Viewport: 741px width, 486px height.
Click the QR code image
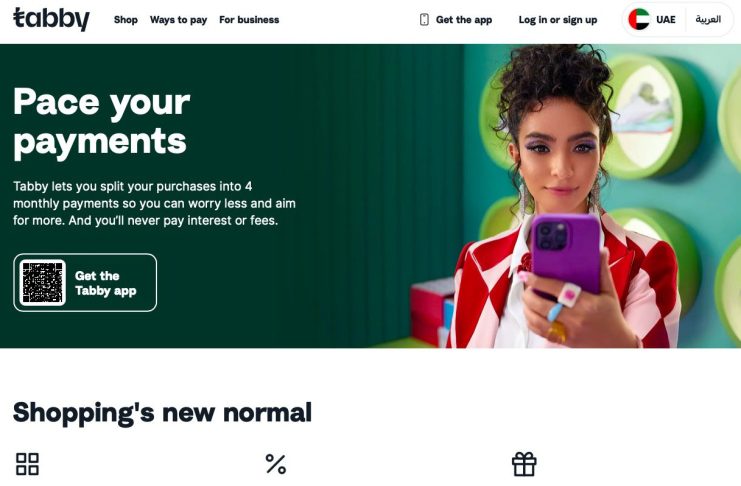click(43, 282)
